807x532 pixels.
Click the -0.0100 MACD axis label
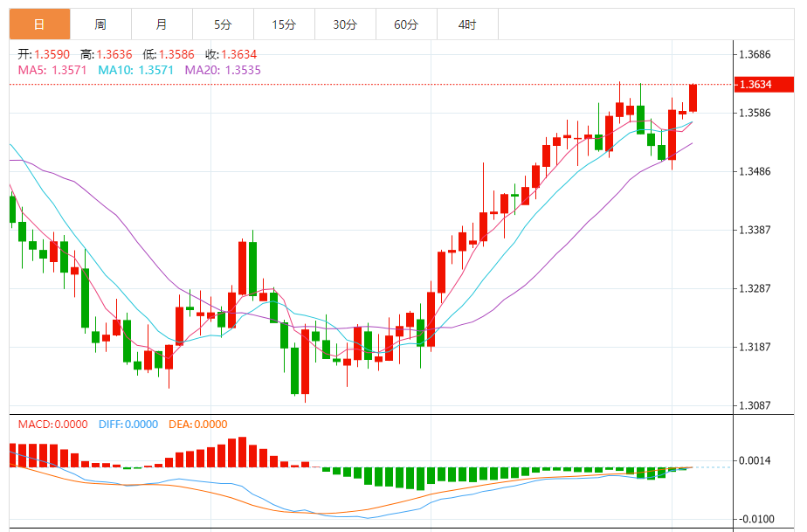[x=755, y=519]
